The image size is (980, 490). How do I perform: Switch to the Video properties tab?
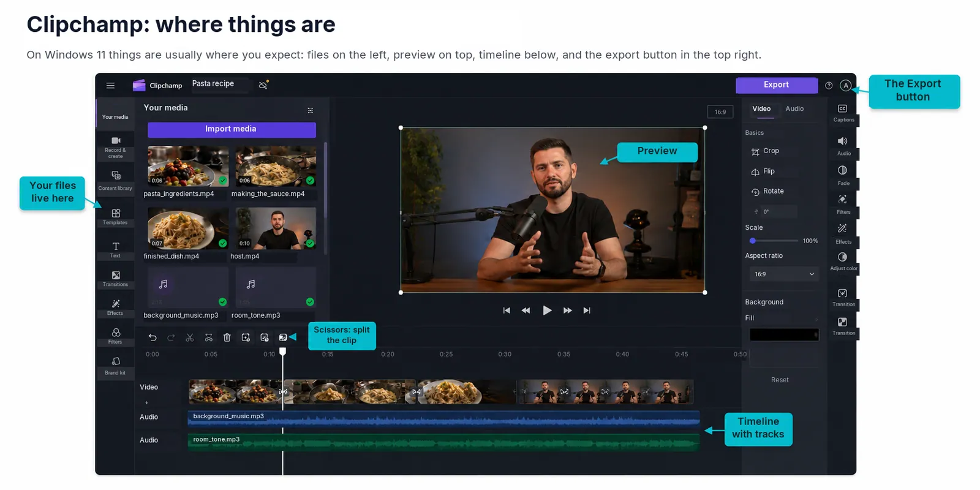[x=761, y=109]
